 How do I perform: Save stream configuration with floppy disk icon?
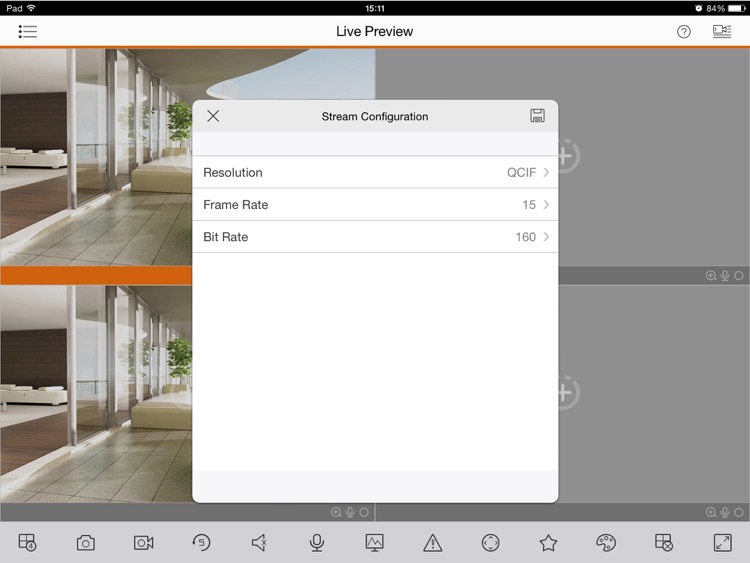[537, 116]
